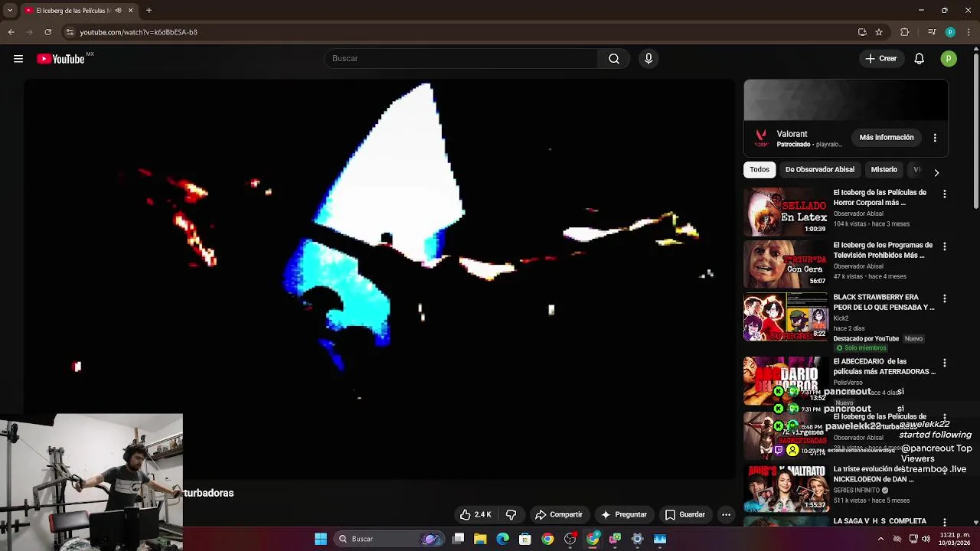Open Valorant ad options menu
The image size is (980, 551).
pos(935,138)
